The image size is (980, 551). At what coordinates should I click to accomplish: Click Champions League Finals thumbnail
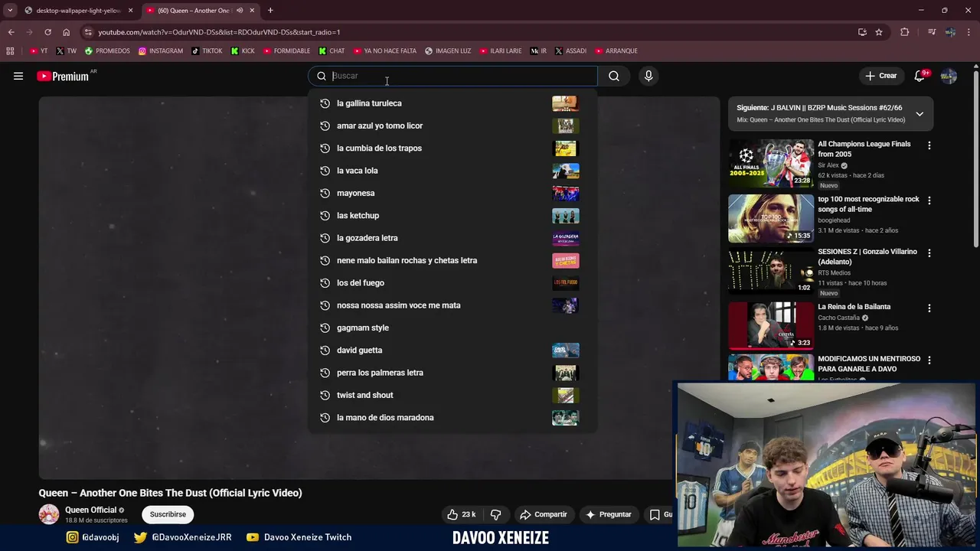771,163
